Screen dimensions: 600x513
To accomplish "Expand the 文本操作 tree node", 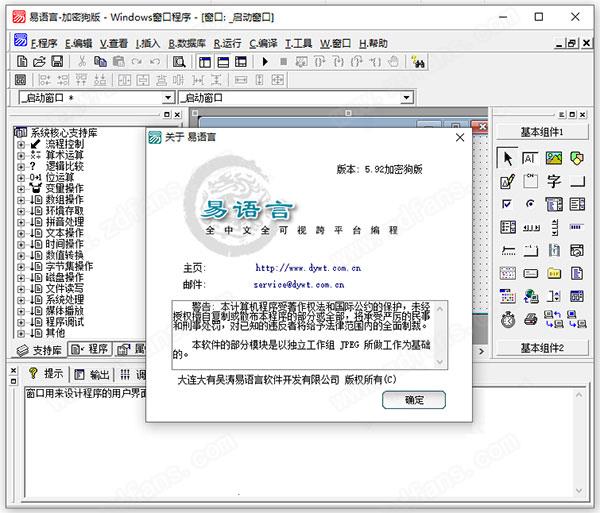I will (21, 234).
